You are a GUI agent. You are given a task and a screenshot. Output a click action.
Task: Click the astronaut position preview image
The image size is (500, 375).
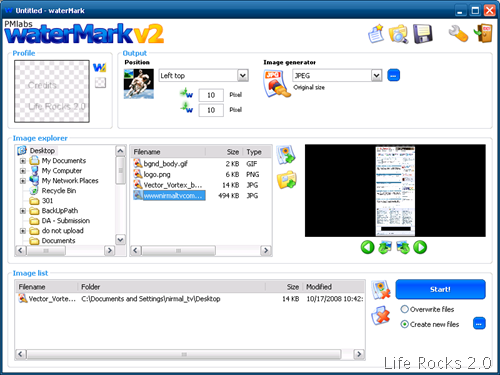click(139, 84)
